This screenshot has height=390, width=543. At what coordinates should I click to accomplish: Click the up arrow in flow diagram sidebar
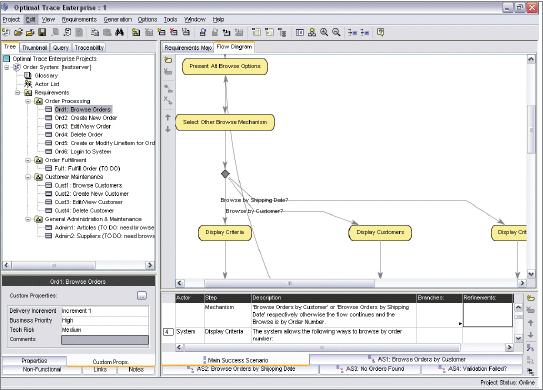[x=168, y=117]
